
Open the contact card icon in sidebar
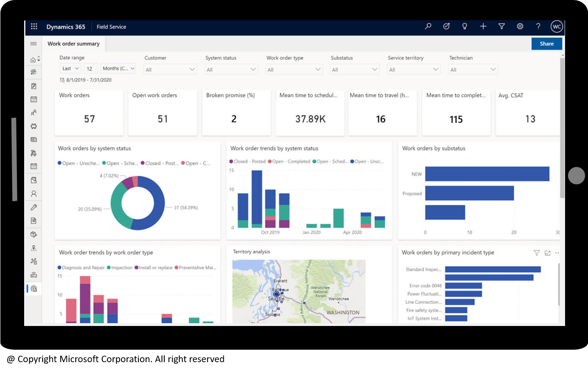[x=34, y=139]
